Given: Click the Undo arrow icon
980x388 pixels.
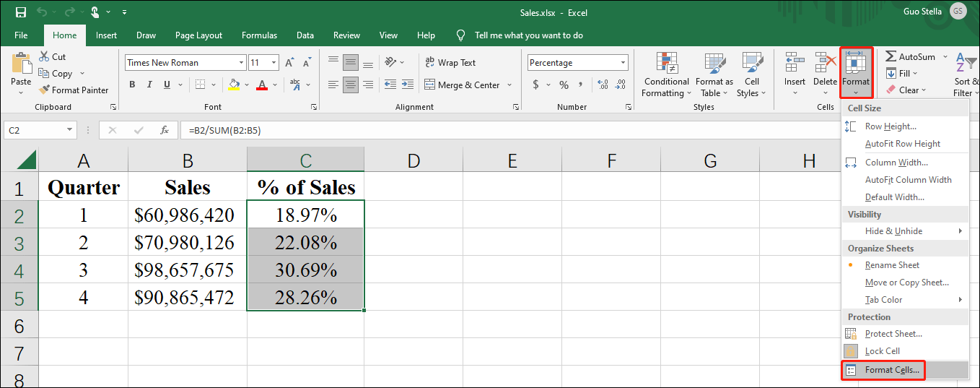Looking at the screenshot, I should 42,12.
